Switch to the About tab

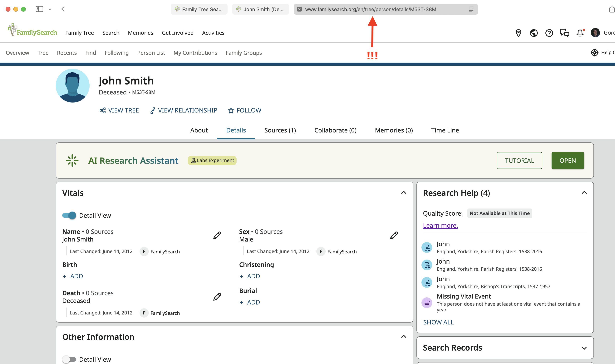tap(199, 130)
